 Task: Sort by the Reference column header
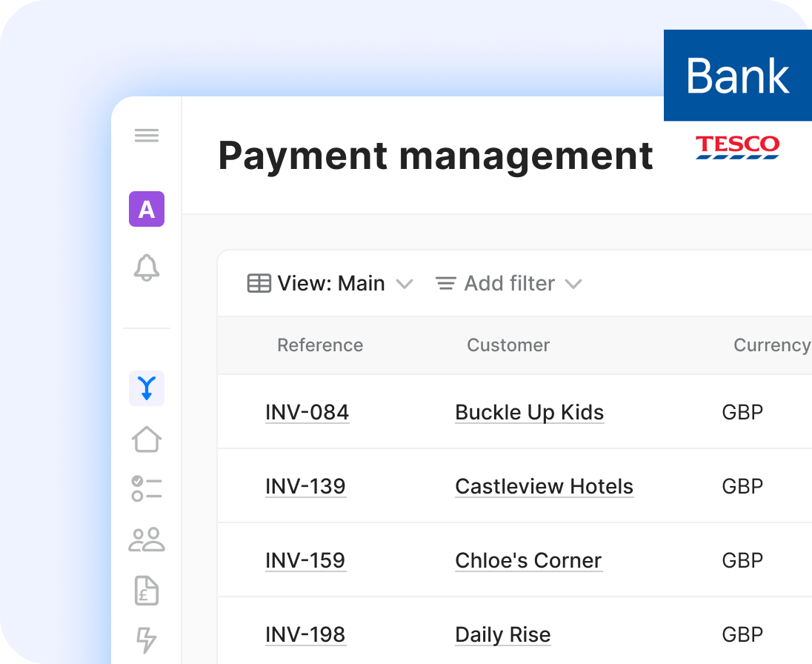point(320,345)
